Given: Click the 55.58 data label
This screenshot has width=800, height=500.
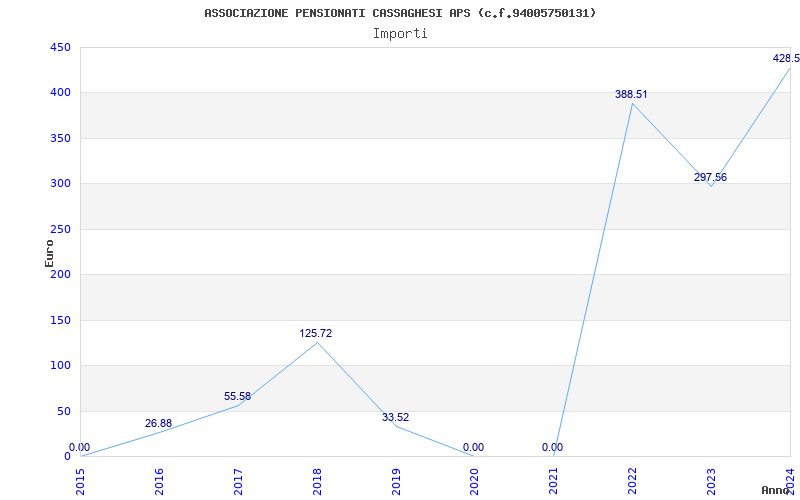Looking at the screenshot, I should coord(237,396).
